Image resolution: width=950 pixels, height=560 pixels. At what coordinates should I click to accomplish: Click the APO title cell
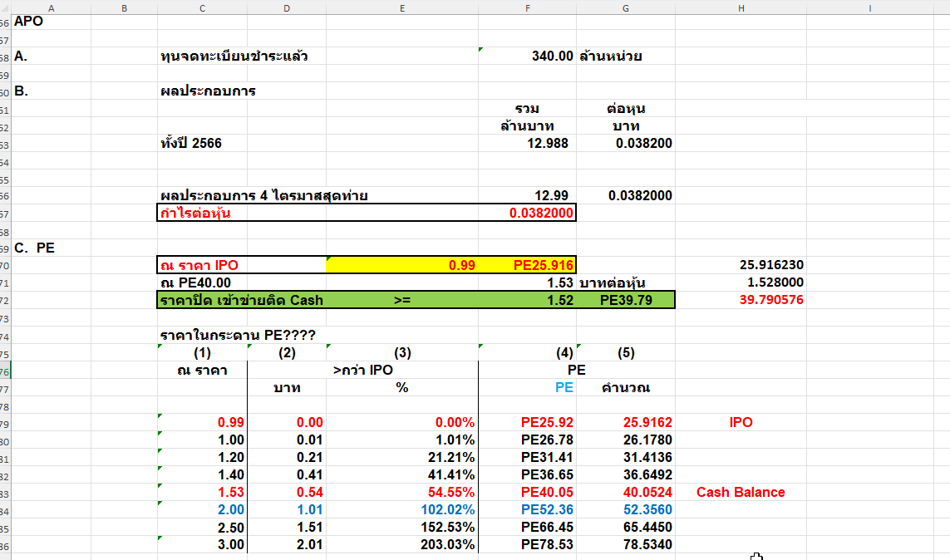(51, 22)
